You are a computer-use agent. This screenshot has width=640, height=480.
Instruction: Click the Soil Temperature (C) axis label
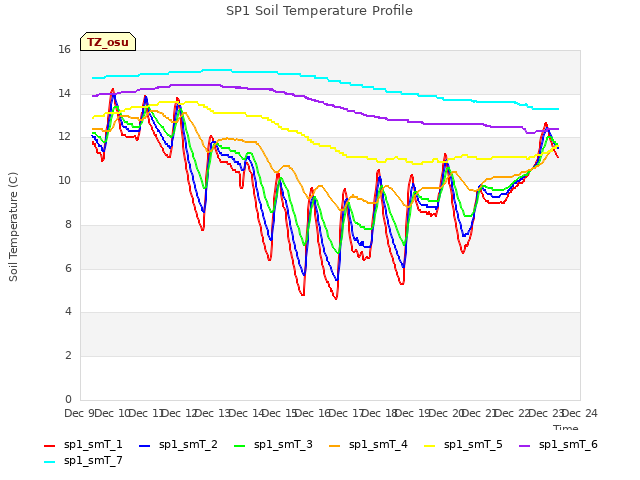point(13,227)
